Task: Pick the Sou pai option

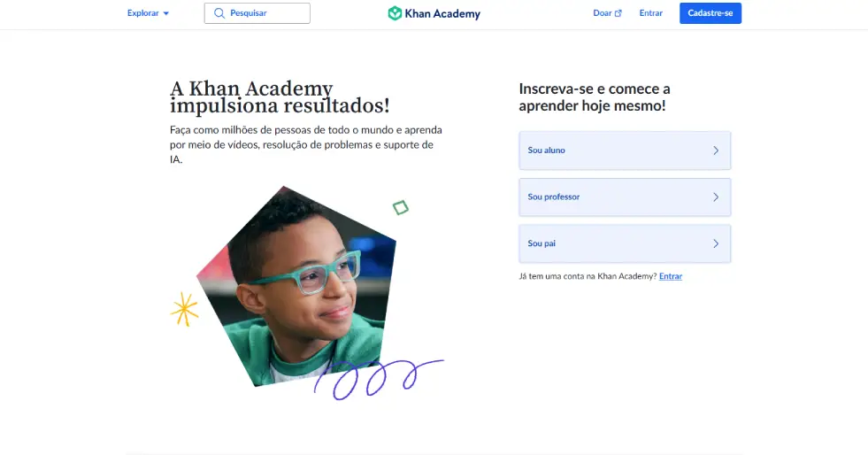Action: [x=625, y=243]
